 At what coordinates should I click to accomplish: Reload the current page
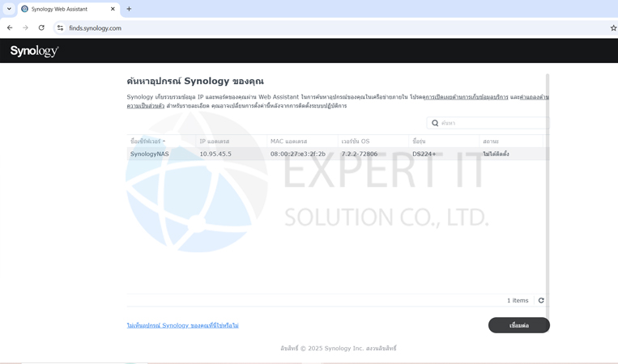(41, 28)
